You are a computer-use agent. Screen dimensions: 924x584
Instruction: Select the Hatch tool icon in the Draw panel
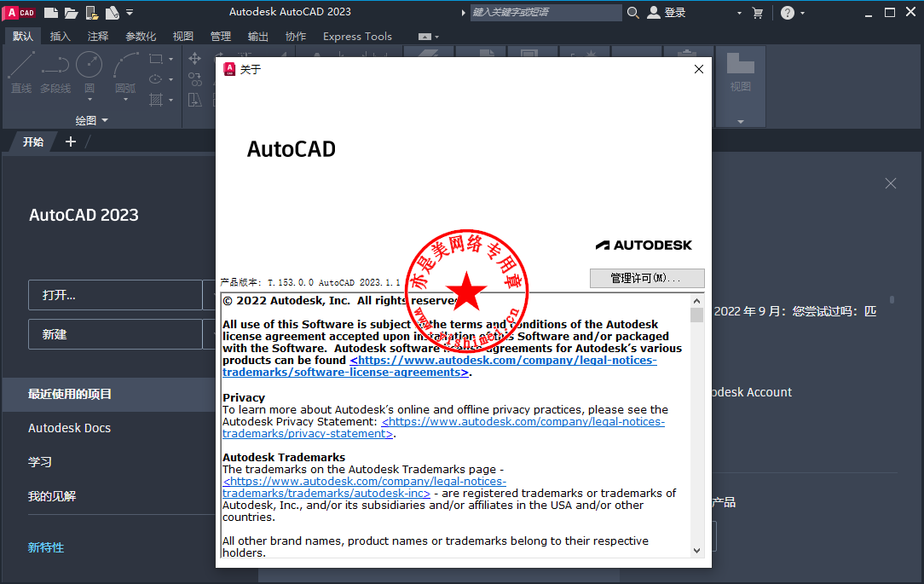156,100
